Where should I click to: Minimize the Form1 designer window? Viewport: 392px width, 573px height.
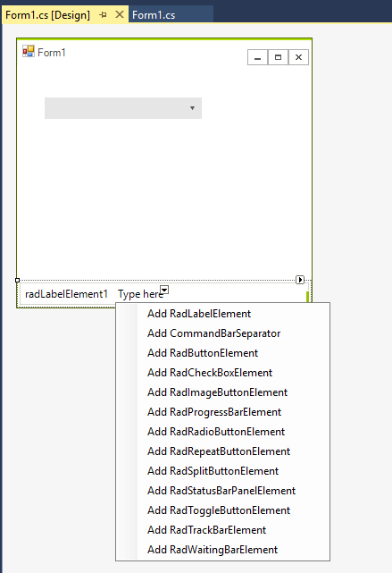258,57
